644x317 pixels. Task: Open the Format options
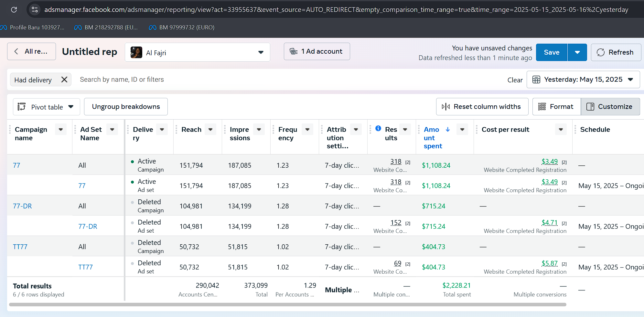click(556, 107)
